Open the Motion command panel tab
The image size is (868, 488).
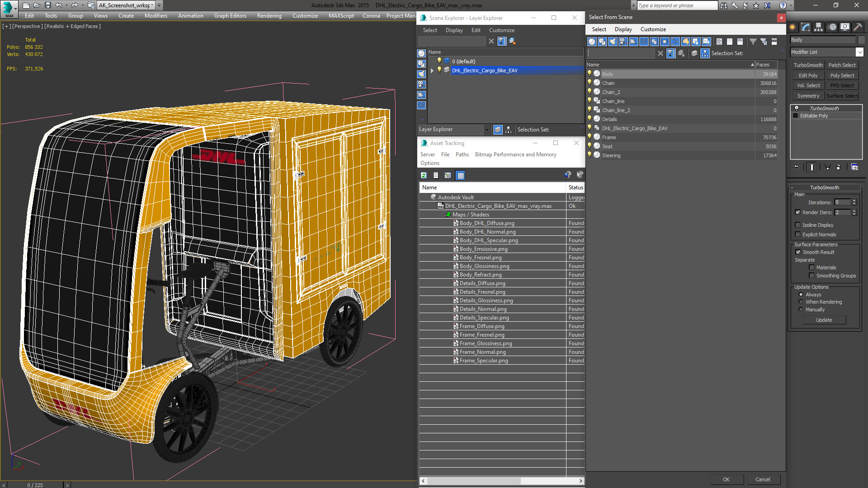832,27
